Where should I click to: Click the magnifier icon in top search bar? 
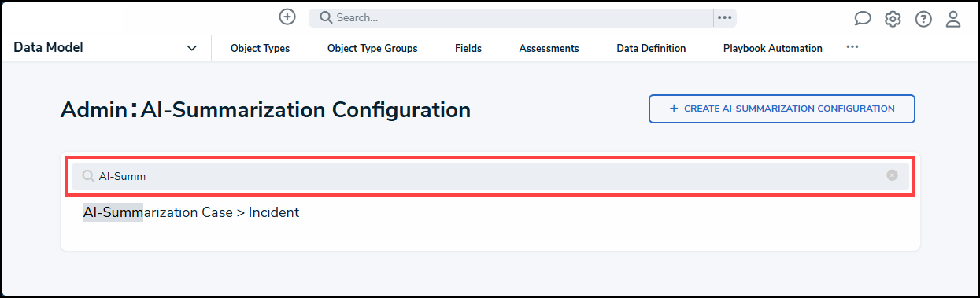[x=326, y=17]
